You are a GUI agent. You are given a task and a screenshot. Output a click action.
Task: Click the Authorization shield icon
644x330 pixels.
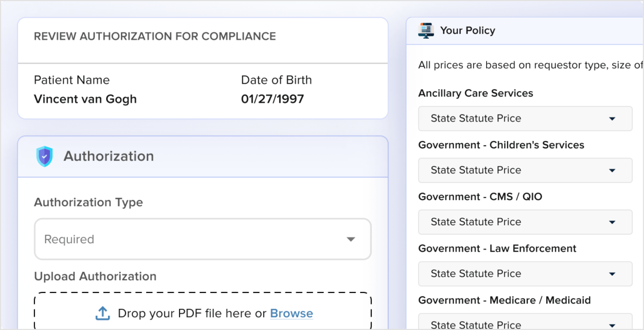(45, 156)
